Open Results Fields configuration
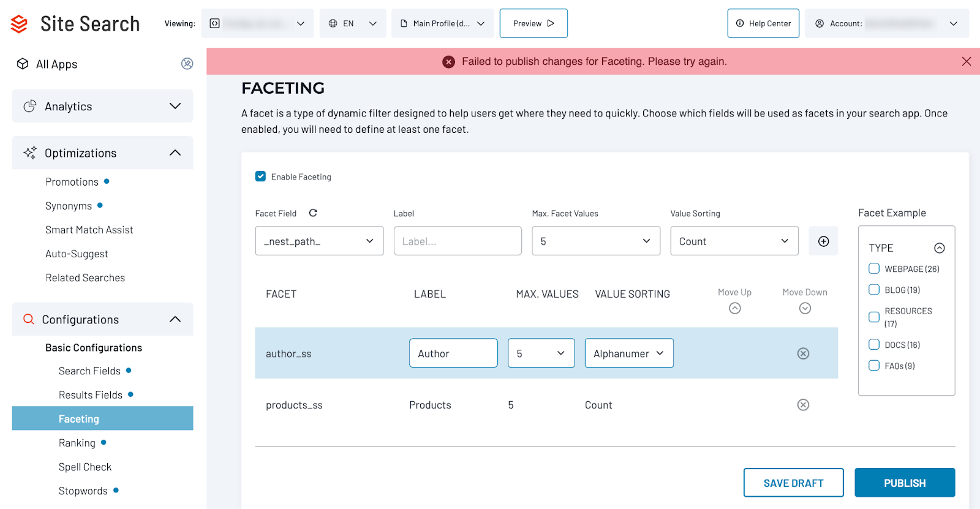Viewport: 980px width, 509px height. (x=91, y=394)
